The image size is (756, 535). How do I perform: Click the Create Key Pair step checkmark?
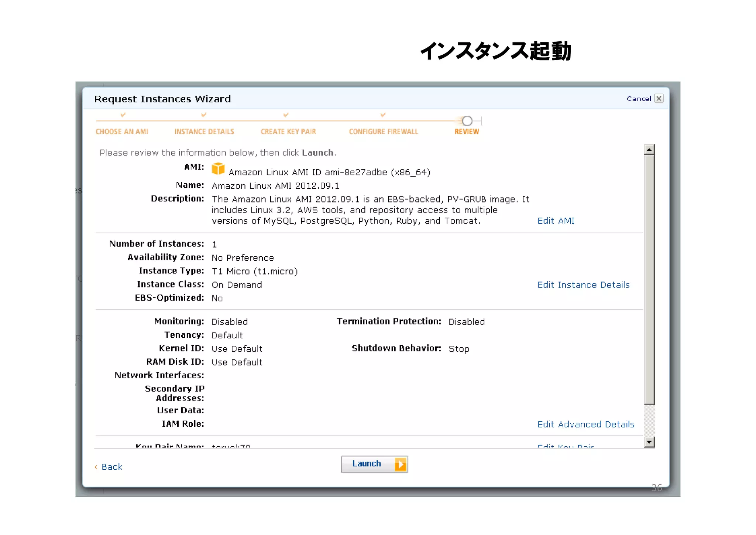[x=286, y=115]
